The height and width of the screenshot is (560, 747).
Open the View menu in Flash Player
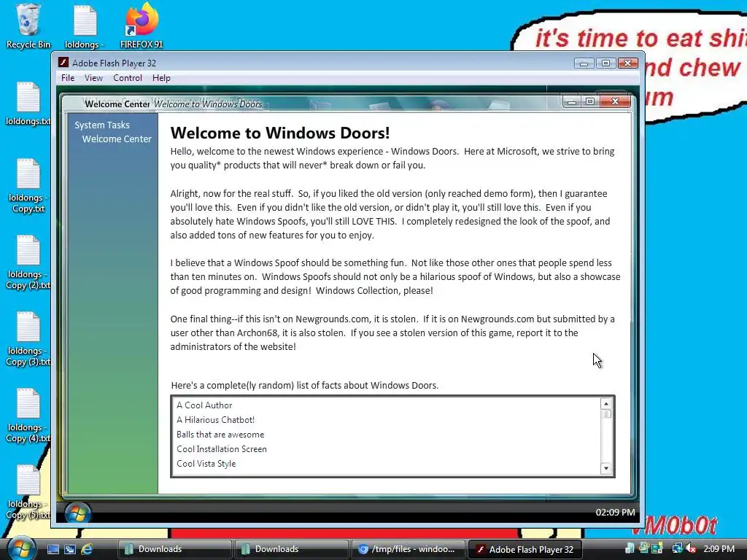click(94, 77)
